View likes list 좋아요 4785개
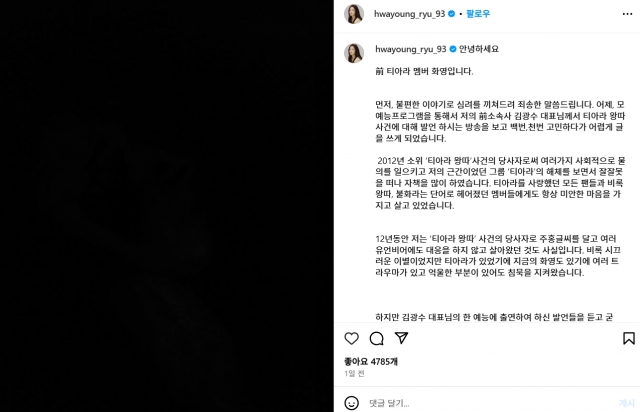This screenshot has height=412, width=640. pyautogui.click(x=371, y=361)
